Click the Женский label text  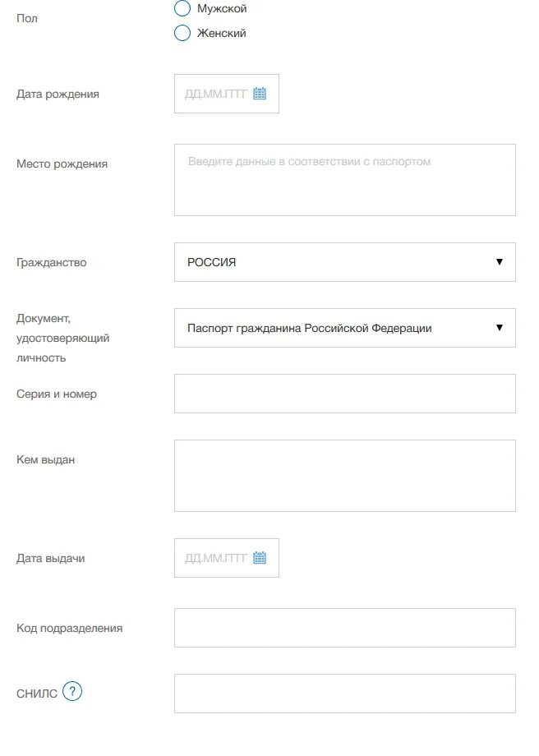click(222, 34)
